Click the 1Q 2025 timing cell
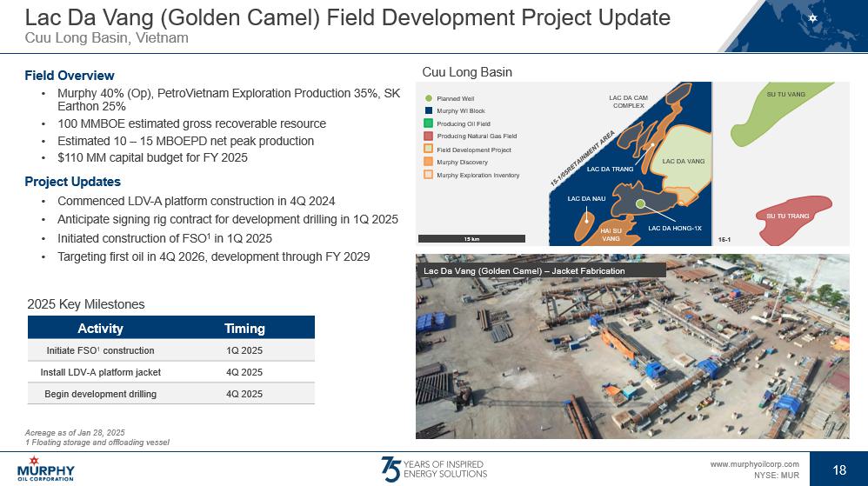The height and width of the screenshot is (486, 868). tap(244, 350)
